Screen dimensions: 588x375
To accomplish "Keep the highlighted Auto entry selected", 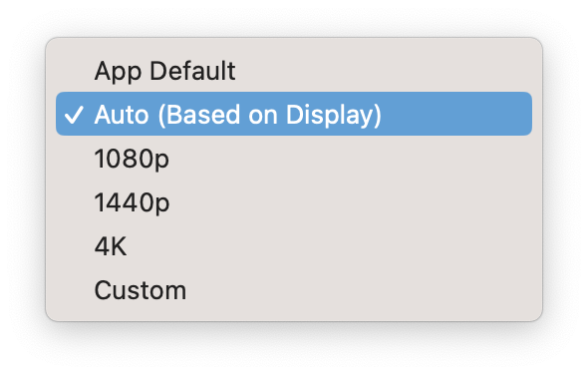I will pos(294,114).
